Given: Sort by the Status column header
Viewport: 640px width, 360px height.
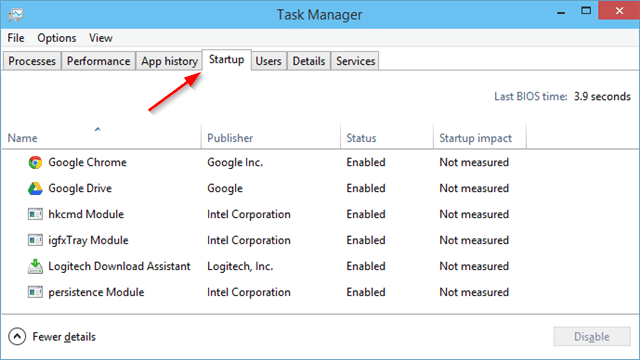Looking at the screenshot, I should [x=387, y=138].
